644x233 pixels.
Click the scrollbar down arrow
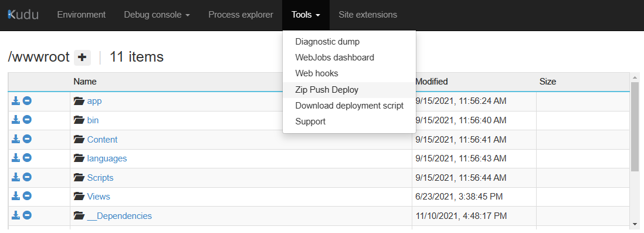pyautogui.click(x=635, y=224)
